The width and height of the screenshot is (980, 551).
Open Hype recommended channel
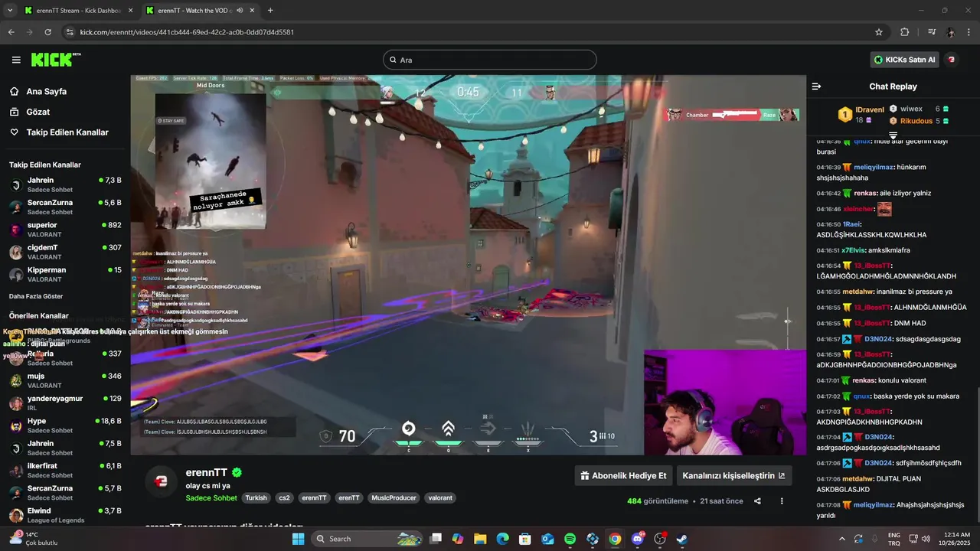65,425
